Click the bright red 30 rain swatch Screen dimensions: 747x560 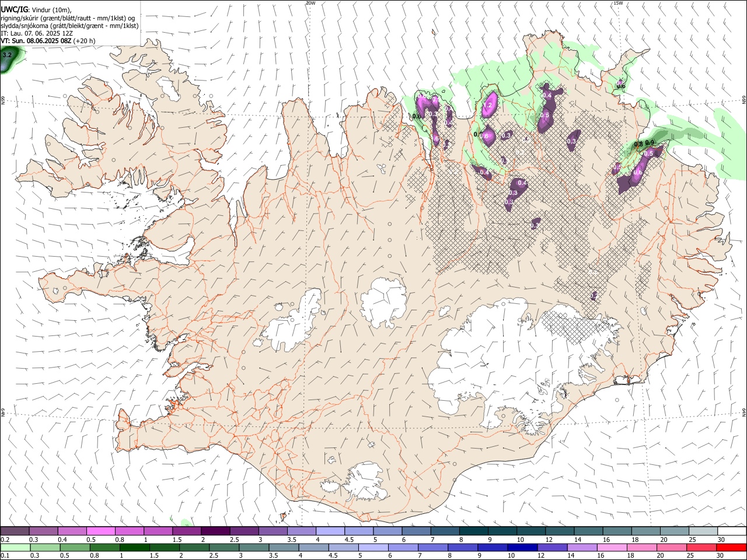tap(731, 547)
